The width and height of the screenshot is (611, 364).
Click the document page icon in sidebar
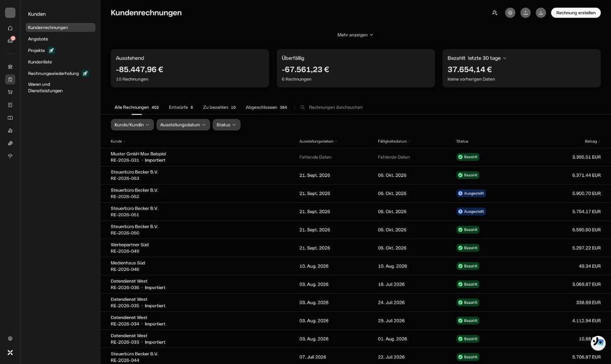pos(10,105)
